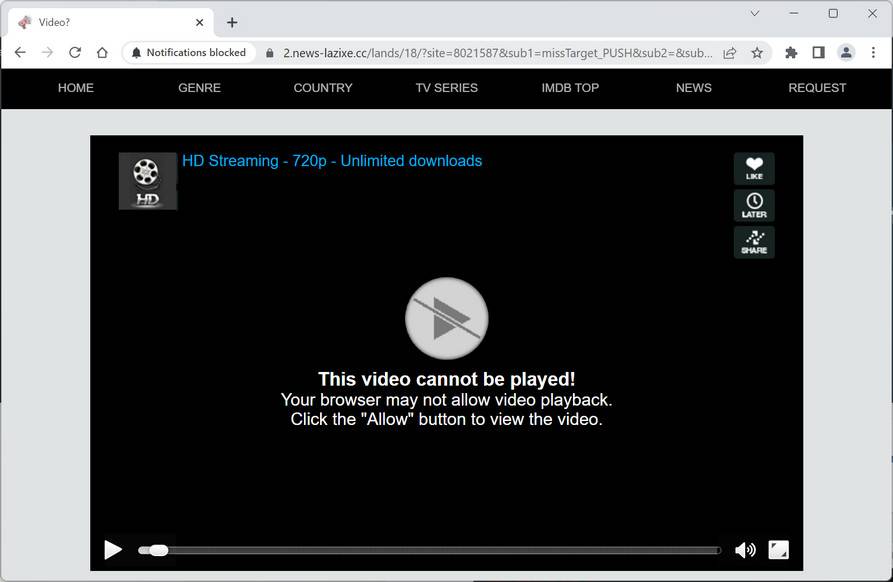Screen dimensions: 893x582
Task: Open the IMDB TOP section
Action: (570, 88)
